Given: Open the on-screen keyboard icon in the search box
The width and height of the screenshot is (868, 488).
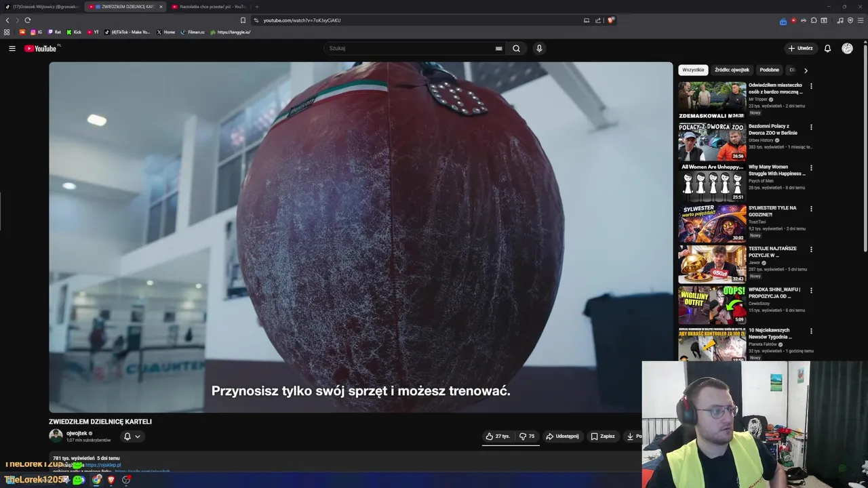Looking at the screenshot, I should [x=499, y=48].
